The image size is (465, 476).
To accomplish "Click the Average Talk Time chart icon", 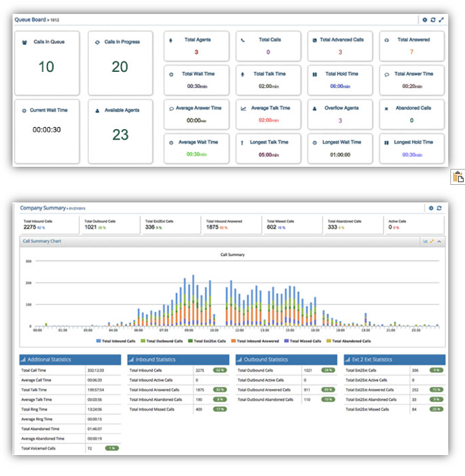I will point(243,109).
